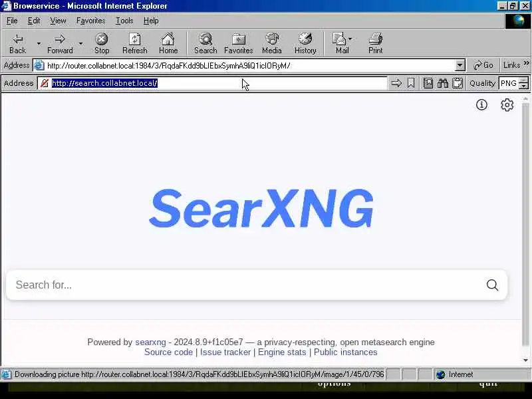Click the IE page icon in address bar
Screen dimensions: 532x399
[39, 65]
